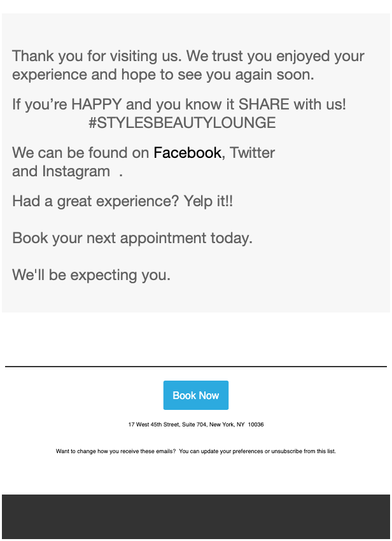Click 'Book your next appointment today.'
This screenshot has height=541, width=392.
(132, 239)
